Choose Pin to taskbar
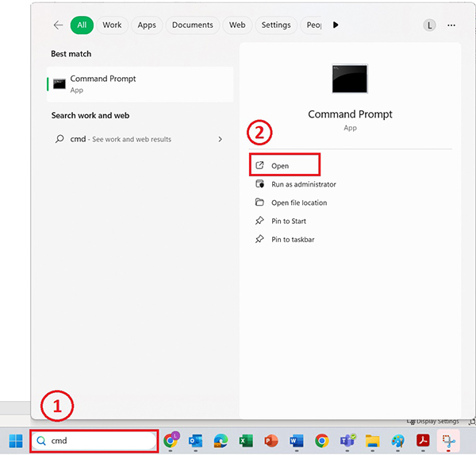 293,240
